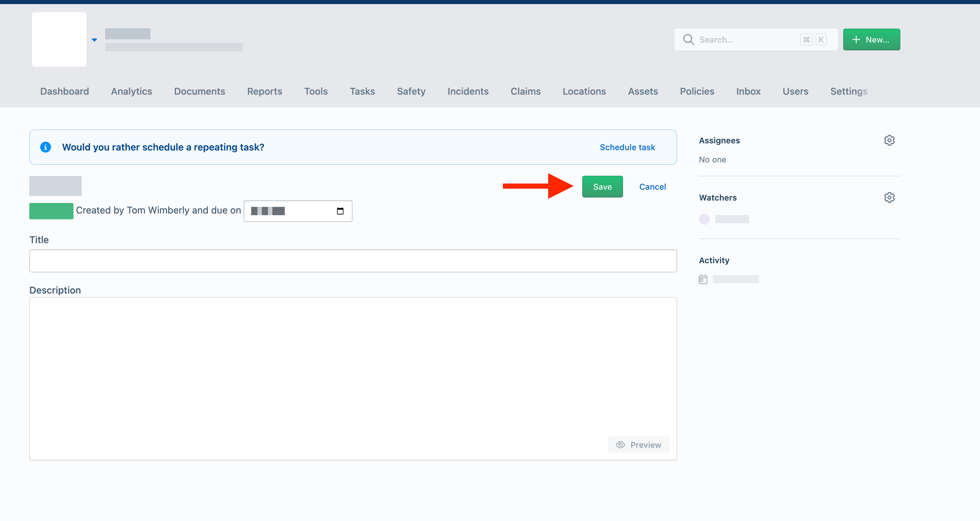Click the search magnifier icon
This screenshot has height=521, width=980.
pyautogui.click(x=688, y=39)
